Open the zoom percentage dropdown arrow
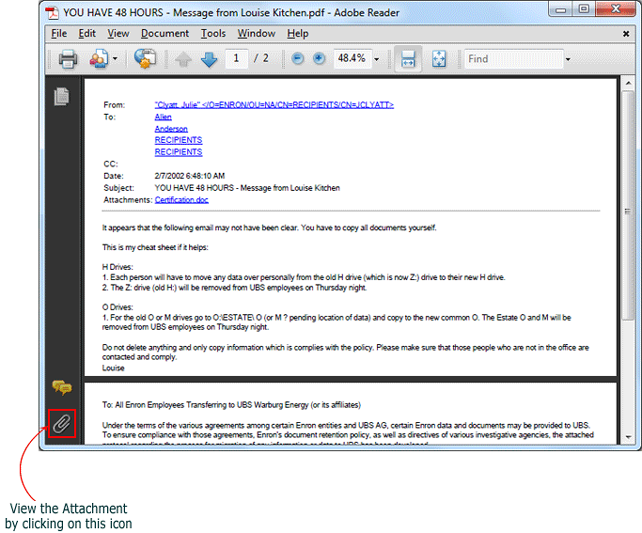Image resolution: width=642 pixels, height=533 pixels. click(377, 59)
